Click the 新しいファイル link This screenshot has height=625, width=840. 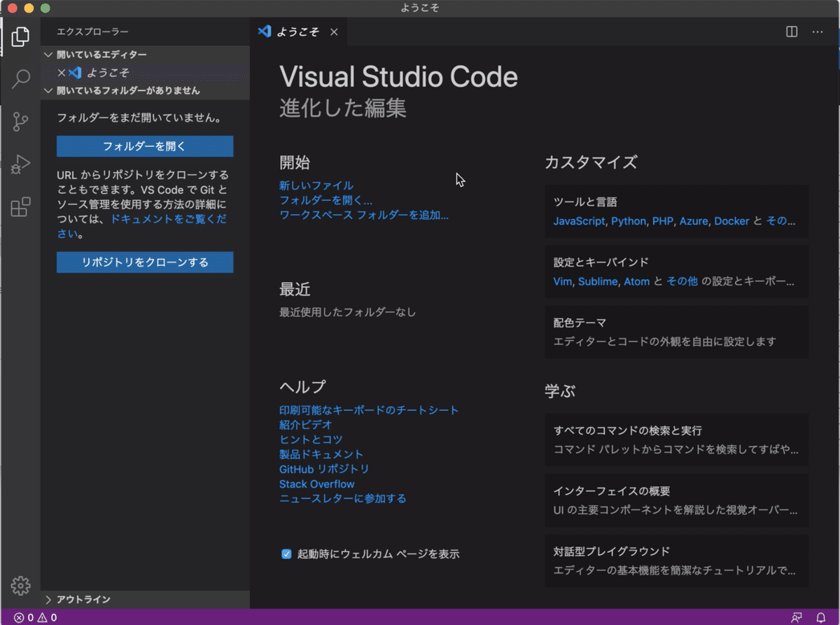coord(316,185)
